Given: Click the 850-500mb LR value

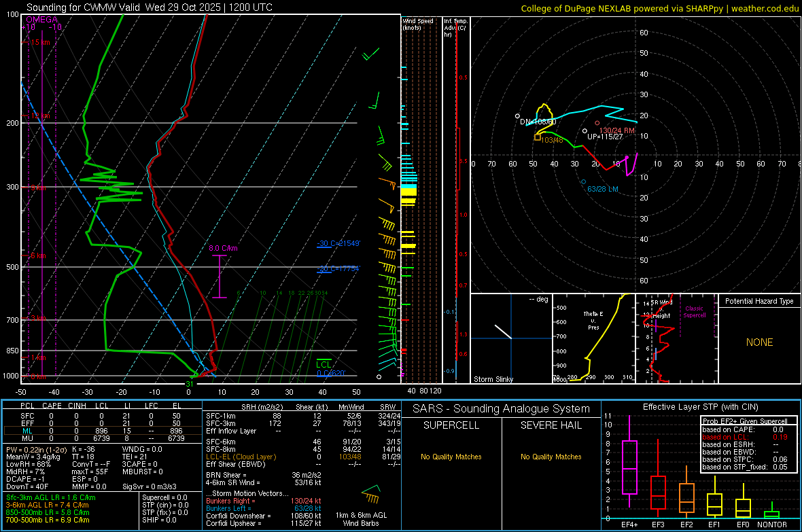Looking at the screenshot, I should click(x=48, y=512).
